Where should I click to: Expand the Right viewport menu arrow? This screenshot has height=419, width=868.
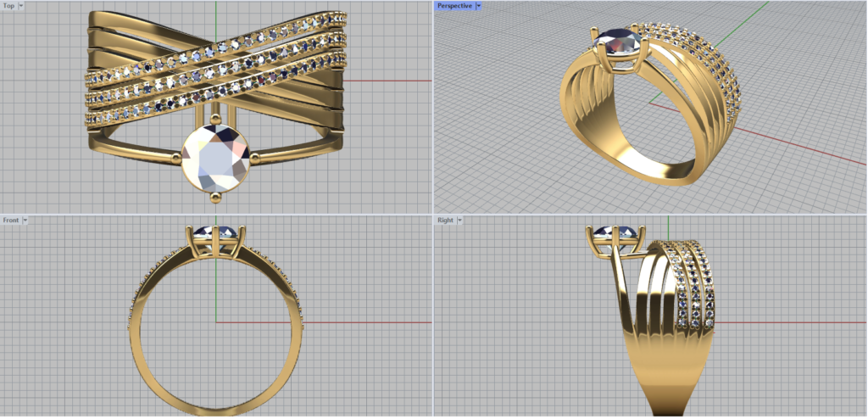(x=460, y=220)
